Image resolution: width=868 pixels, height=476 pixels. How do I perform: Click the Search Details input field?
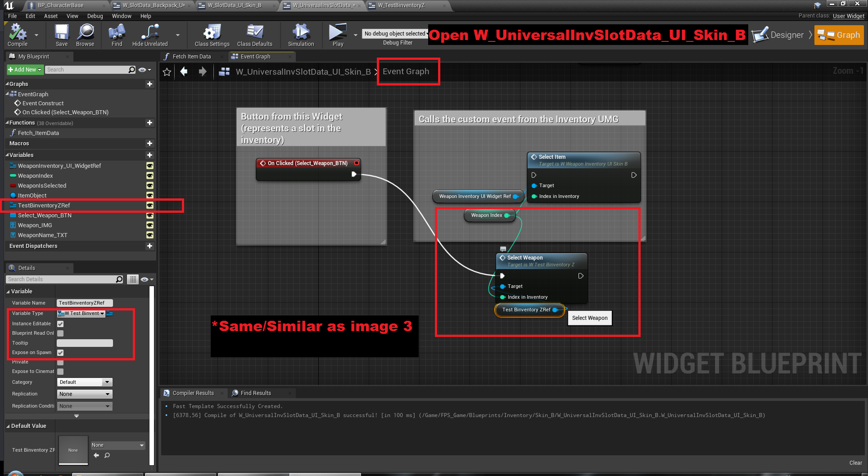[x=62, y=279]
